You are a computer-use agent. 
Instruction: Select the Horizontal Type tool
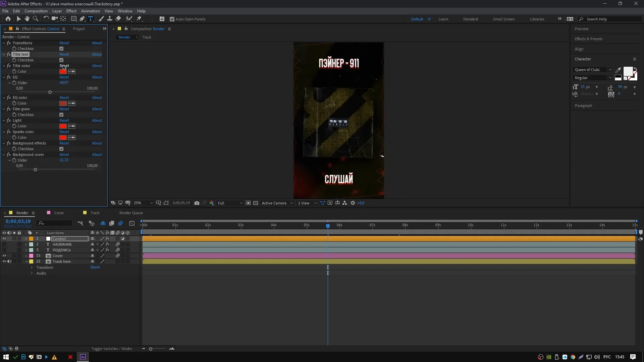(91, 19)
